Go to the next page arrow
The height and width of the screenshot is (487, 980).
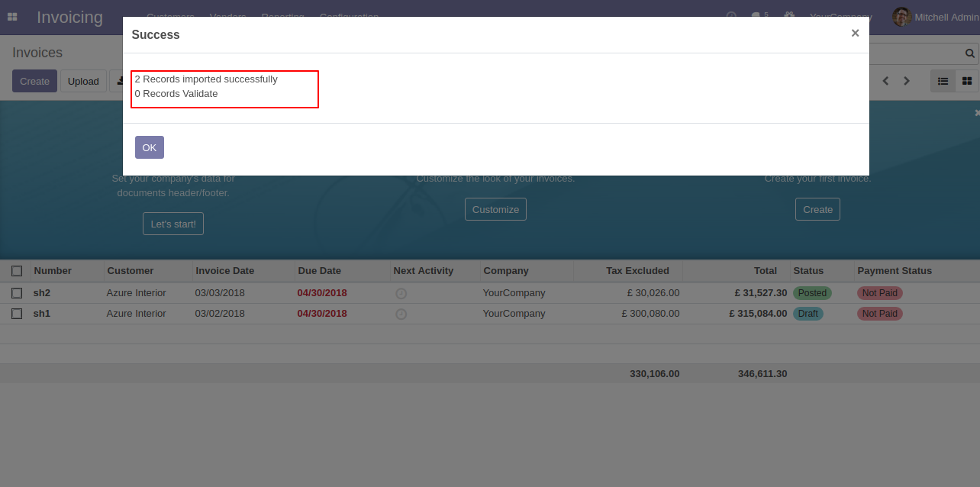coord(907,81)
